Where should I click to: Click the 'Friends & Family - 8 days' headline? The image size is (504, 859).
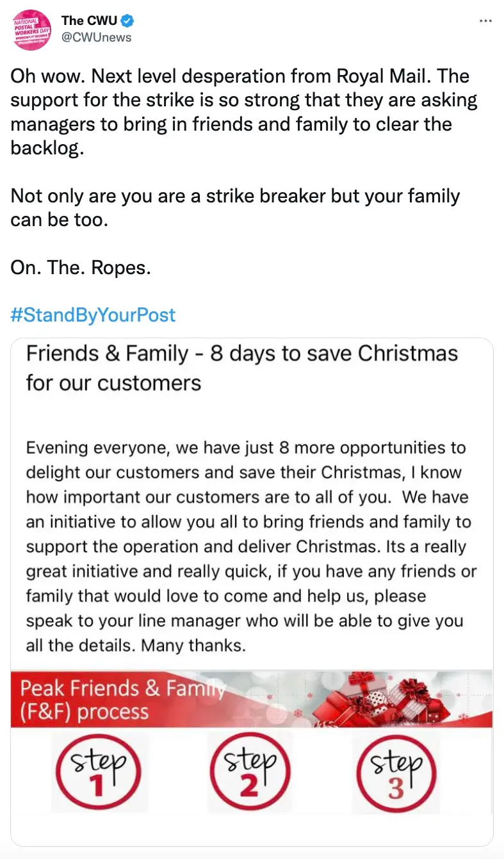(x=242, y=354)
